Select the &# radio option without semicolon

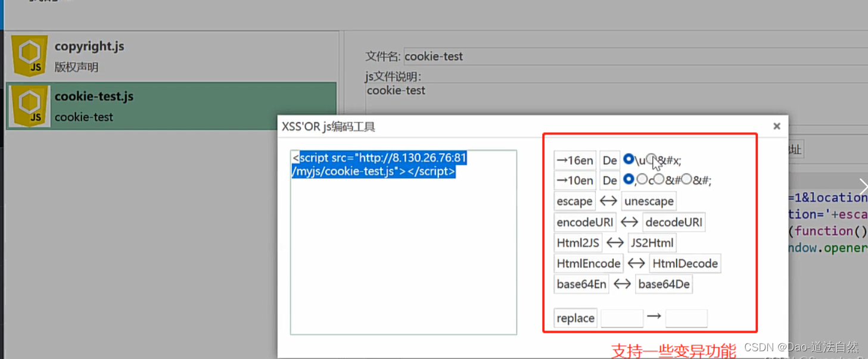coord(659,179)
